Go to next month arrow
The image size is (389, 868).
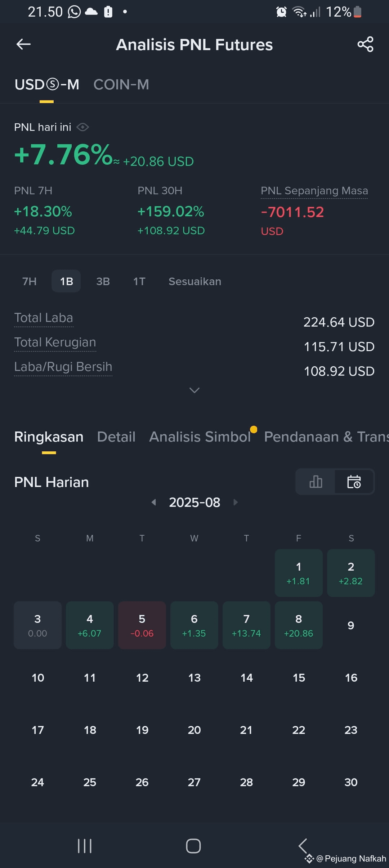pyautogui.click(x=236, y=502)
